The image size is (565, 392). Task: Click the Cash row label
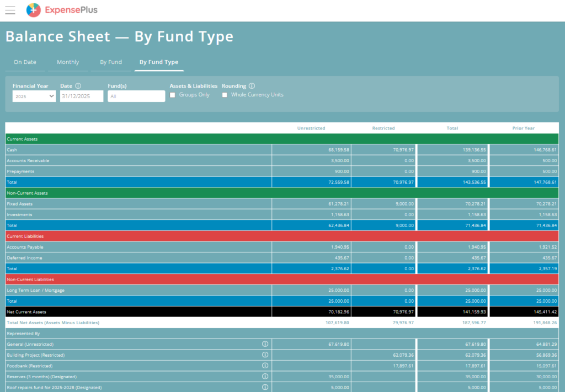click(12, 150)
